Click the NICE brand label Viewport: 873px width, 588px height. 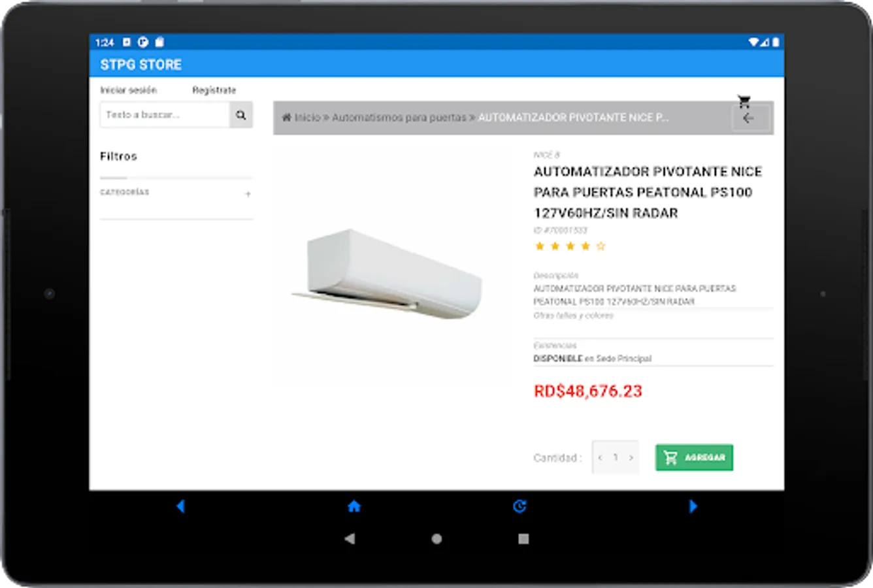(x=546, y=155)
